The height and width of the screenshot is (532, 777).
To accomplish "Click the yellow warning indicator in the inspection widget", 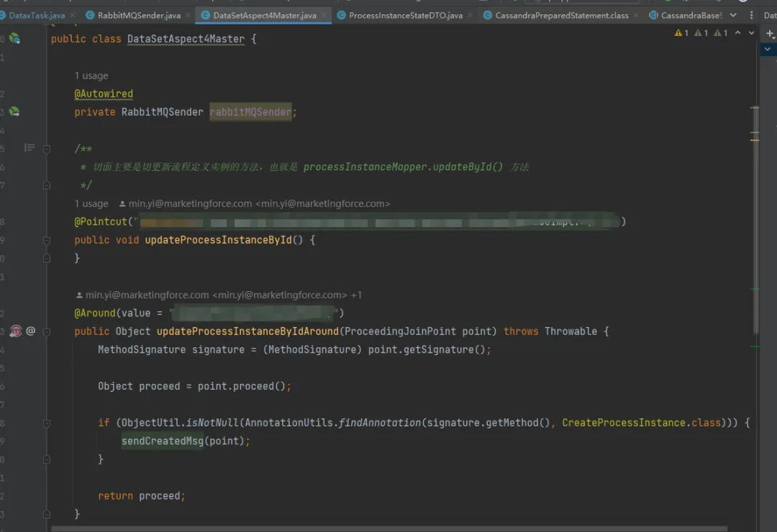I will click(681, 33).
